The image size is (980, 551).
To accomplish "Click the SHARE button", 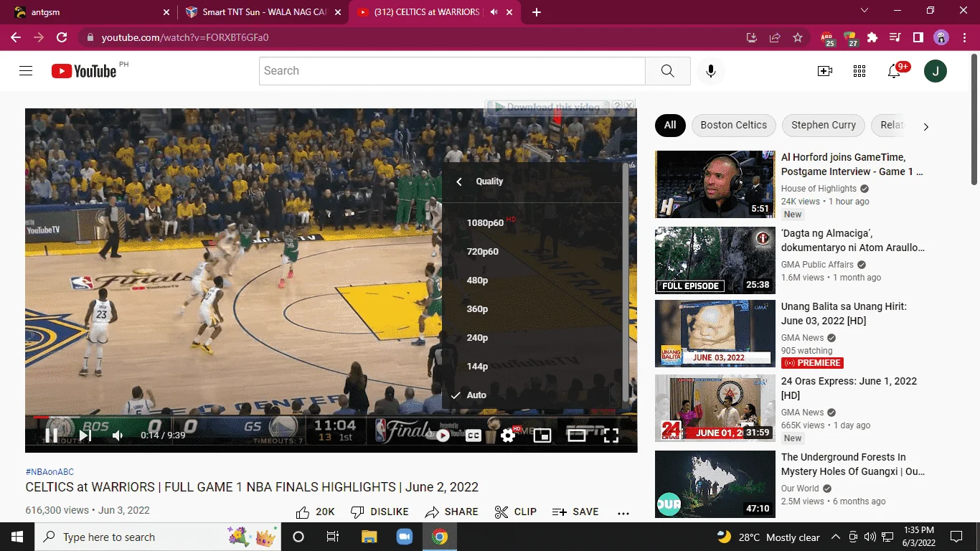I will point(451,512).
